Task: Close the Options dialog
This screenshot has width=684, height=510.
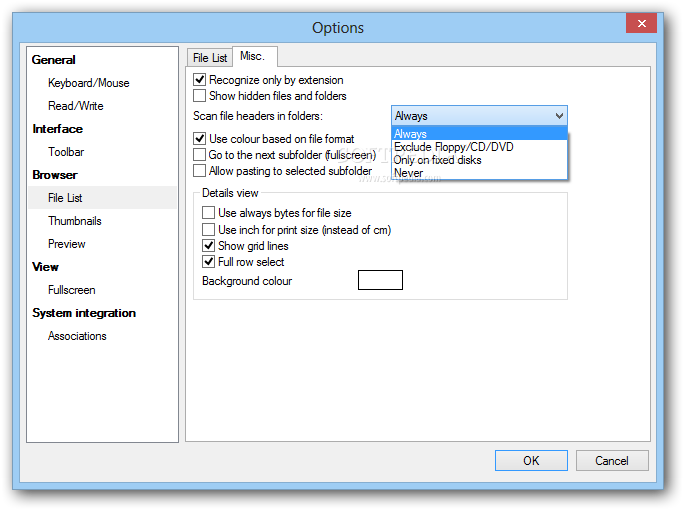Action: [641, 23]
